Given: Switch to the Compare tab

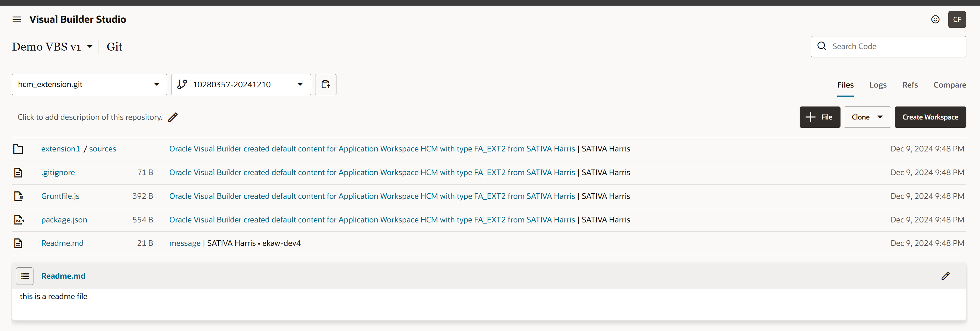Looking at the screenshot, I should (x=949, y=85).
